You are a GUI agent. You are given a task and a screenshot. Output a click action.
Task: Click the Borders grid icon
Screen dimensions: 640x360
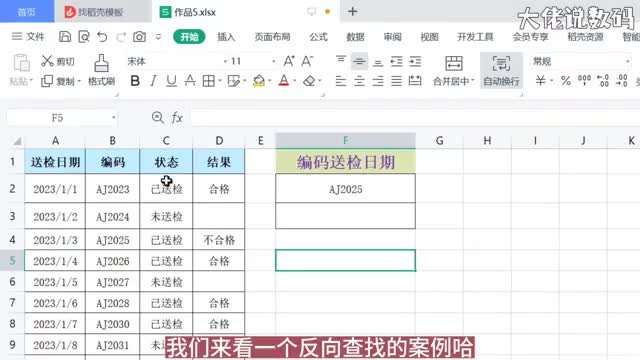209,81
